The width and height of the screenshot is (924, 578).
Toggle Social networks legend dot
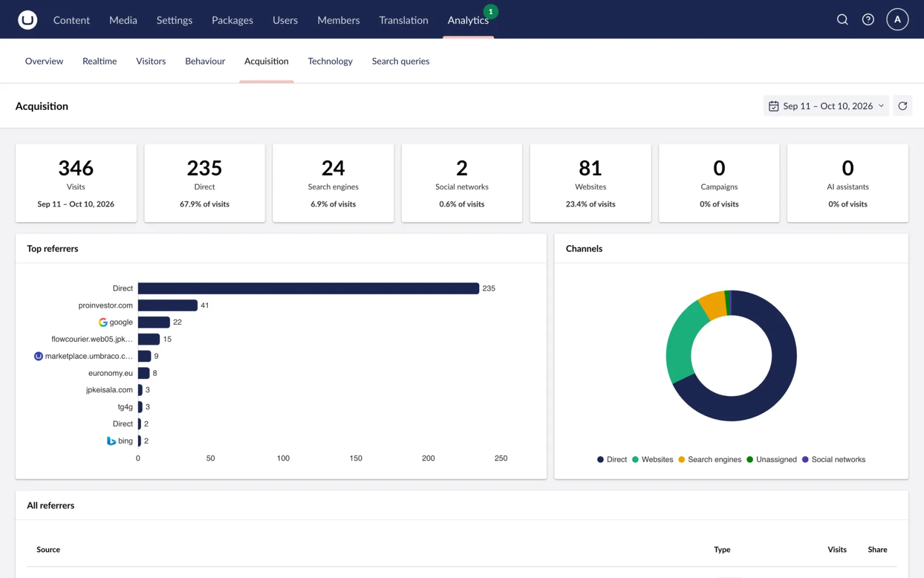point(805,460)
